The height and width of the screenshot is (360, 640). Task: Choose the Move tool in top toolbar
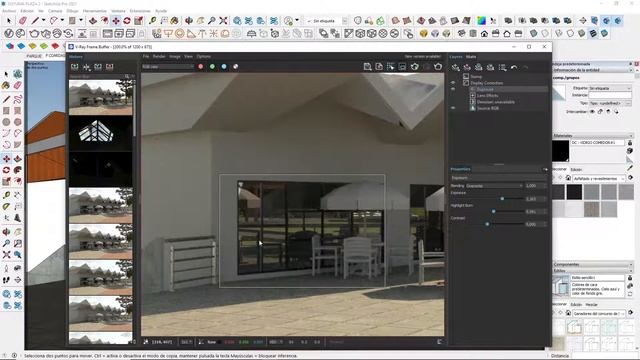(116, 20)
